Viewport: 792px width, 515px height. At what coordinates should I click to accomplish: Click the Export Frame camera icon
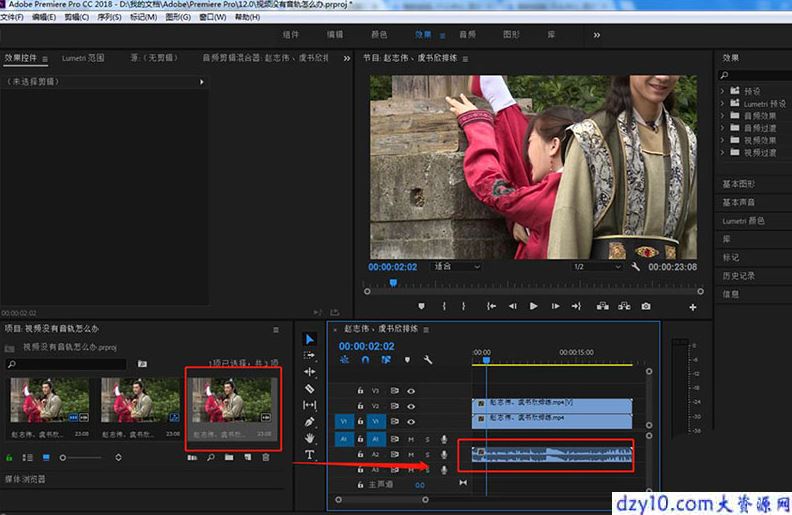click(x=646, y=306)
